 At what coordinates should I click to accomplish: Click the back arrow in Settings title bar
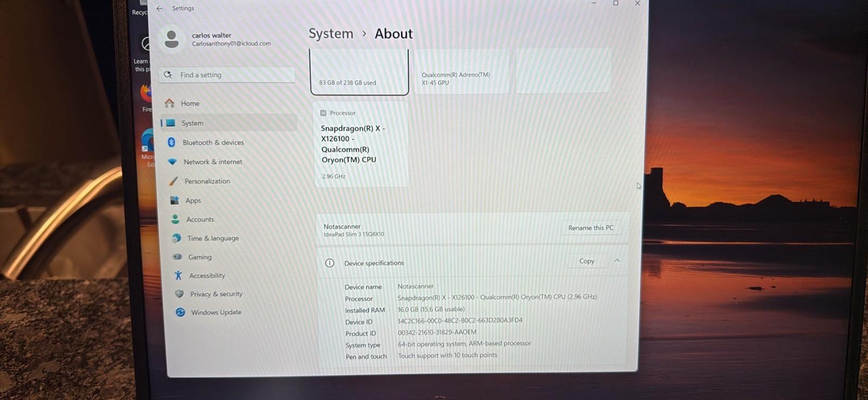coord(159,8)
